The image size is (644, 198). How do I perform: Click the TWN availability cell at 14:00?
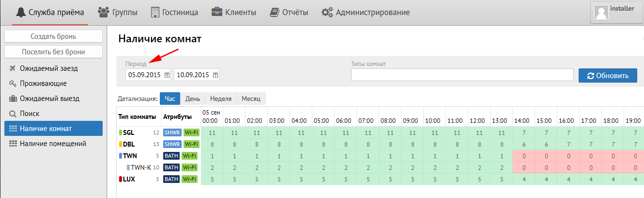(523, 156)
